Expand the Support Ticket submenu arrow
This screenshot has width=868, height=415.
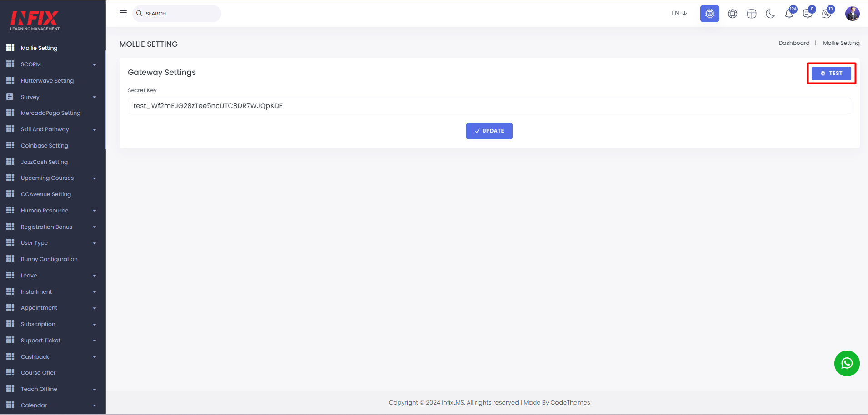[x=95, y=341]
